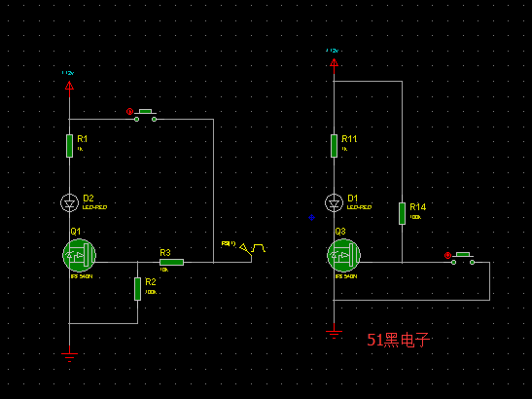Screen dimensions: 532x399
Task: Select the Q3 MOSFET transistor symbol
Action: pos(343,255)
